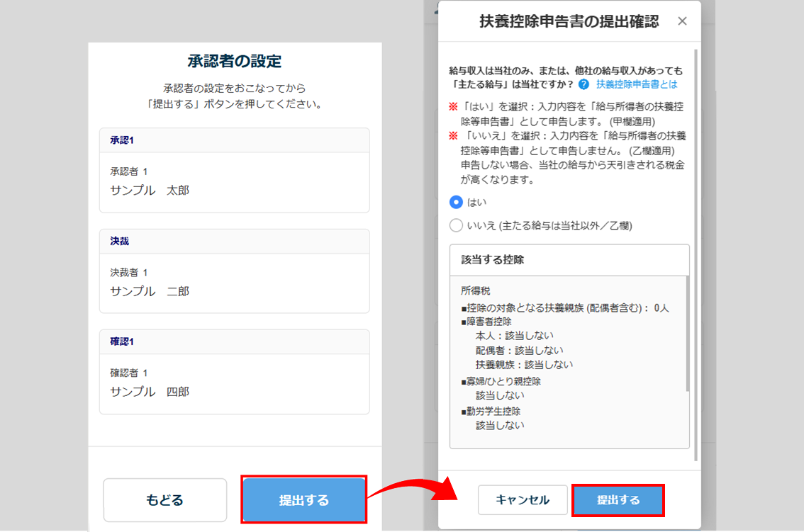The image size is (804, 532).
Task: Click the 該当する控除 panel header
Action: [x=569, y=260]
